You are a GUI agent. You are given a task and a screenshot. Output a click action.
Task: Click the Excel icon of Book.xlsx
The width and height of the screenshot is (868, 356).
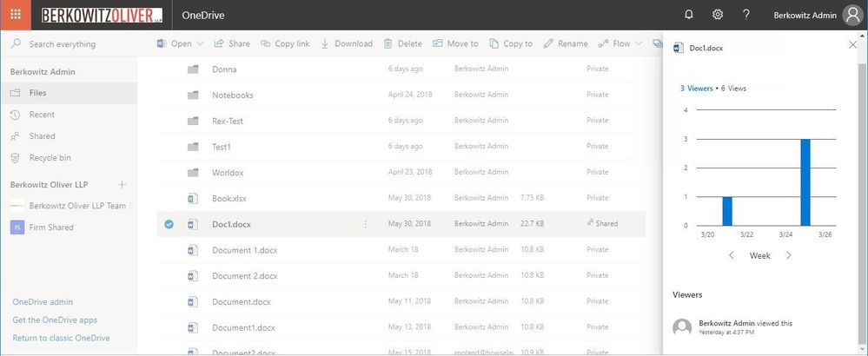point(193,199)
